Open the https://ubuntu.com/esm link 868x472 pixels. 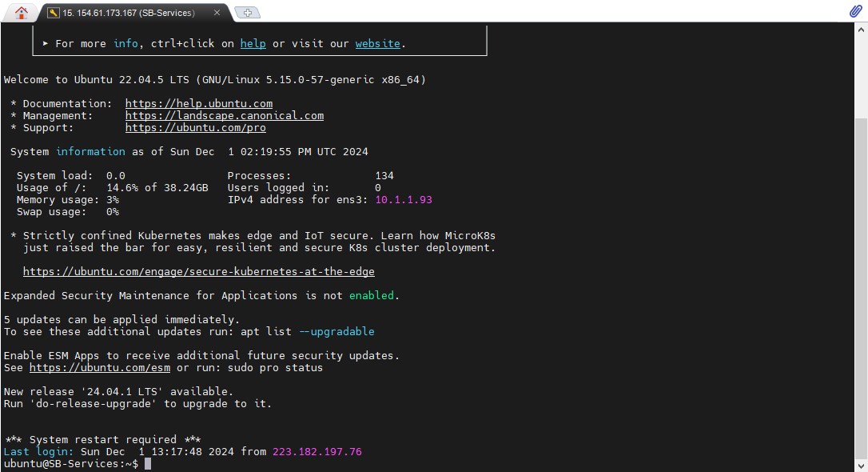click(x=100, y=368)
